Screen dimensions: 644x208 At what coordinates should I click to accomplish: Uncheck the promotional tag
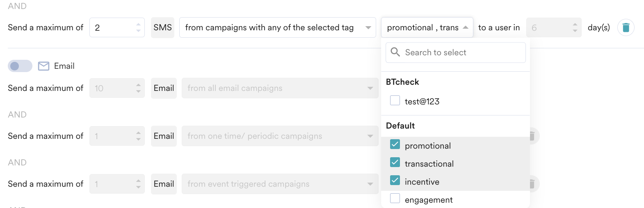point(395,145)
